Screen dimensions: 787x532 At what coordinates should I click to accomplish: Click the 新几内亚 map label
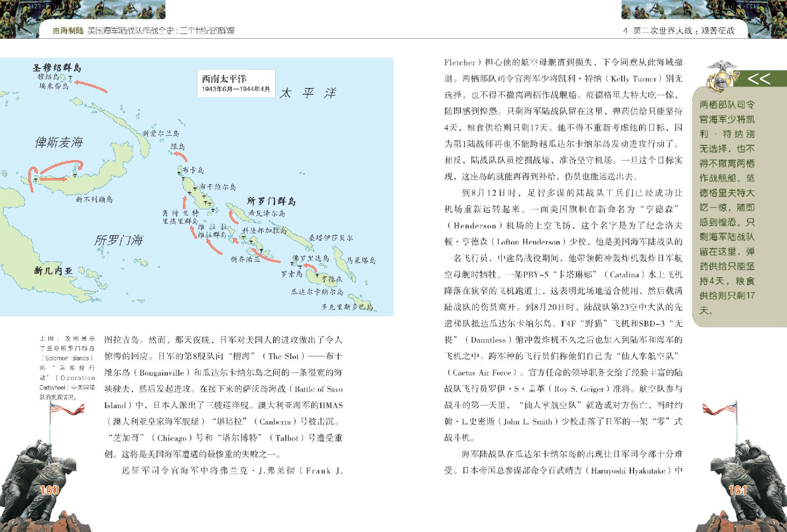53,270
